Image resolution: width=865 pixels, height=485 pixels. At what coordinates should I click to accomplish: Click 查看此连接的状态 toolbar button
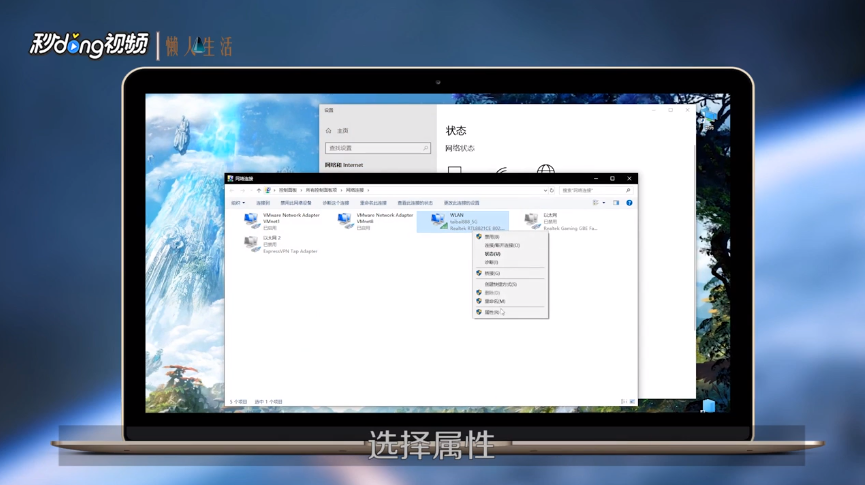[x=415, y=203]
